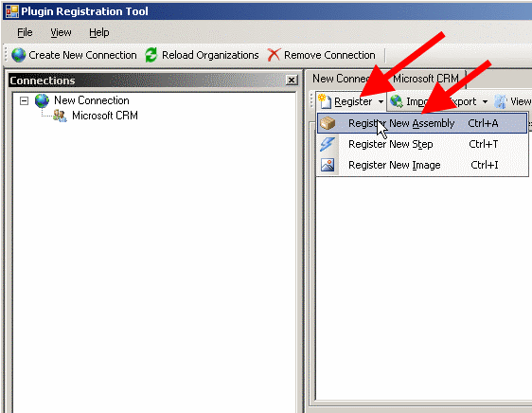Image resolution: width=532 pixels, height=413 pixels.
Task: Select Microsoft CRM in connections tree
Action: pos(105,116)
